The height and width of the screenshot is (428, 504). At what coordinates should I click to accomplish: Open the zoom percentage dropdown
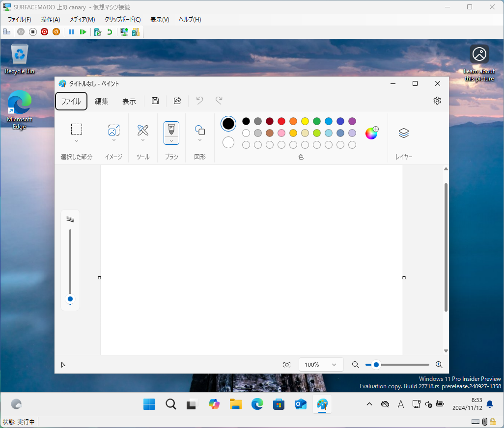point(321,364)
